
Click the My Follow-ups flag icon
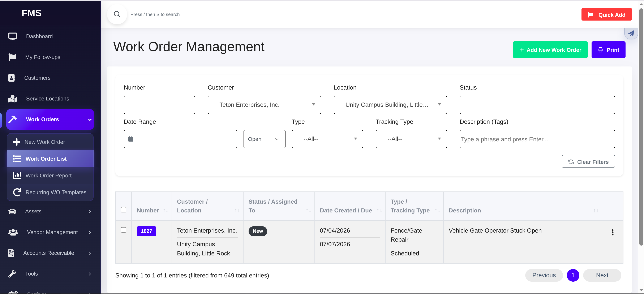point(12,57)
